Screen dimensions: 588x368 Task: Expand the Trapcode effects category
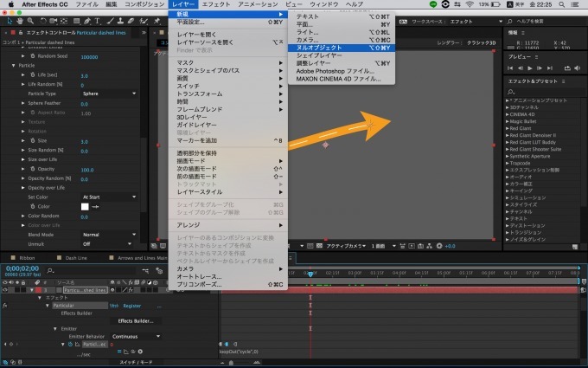coord(508,163)
